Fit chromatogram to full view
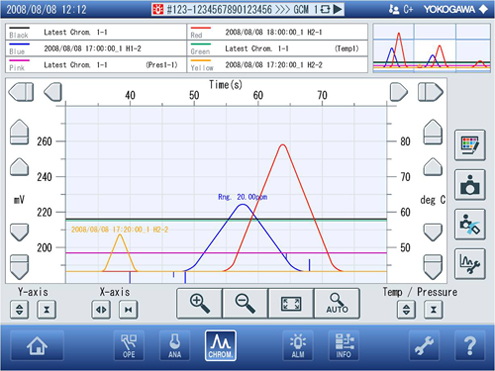This screenshot has height=371, width=495. pos(291,304)
